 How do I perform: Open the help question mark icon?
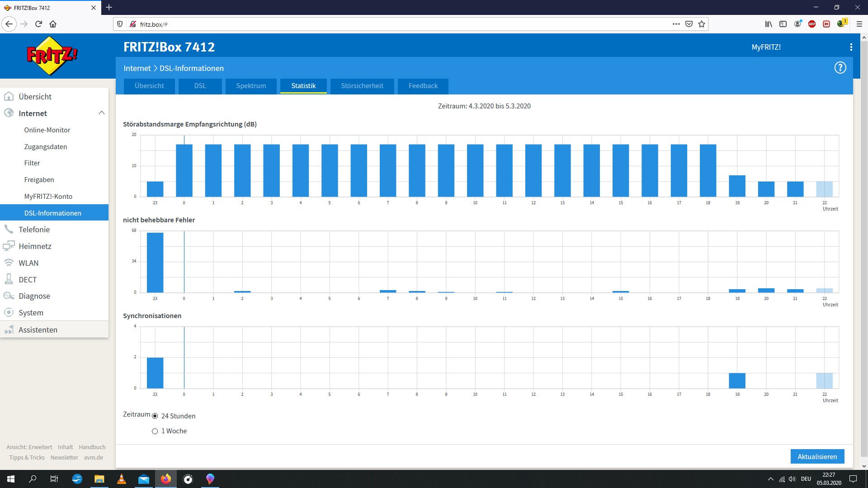[840, 68]
